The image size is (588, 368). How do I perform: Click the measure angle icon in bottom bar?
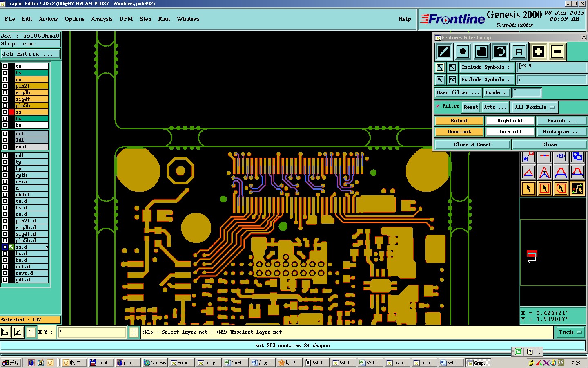18,332
